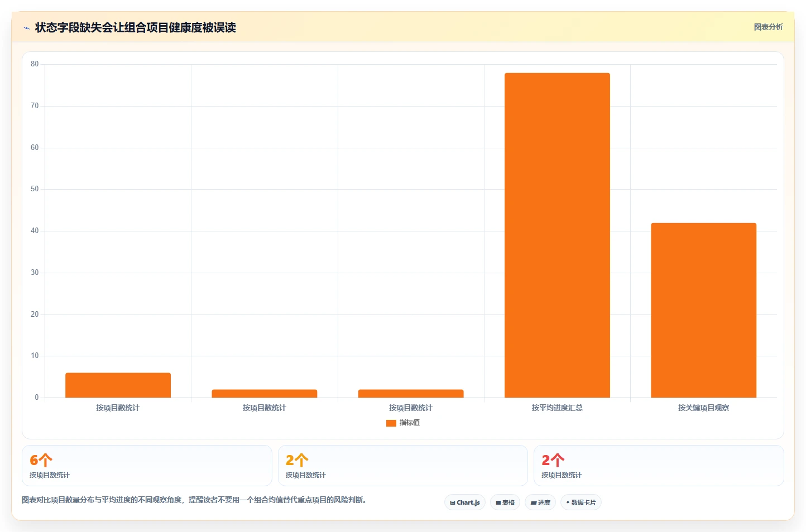Select the 进度 tag
Image resolution: width=806 pixels, height=532 pixels.
click(x=540, y=502)
